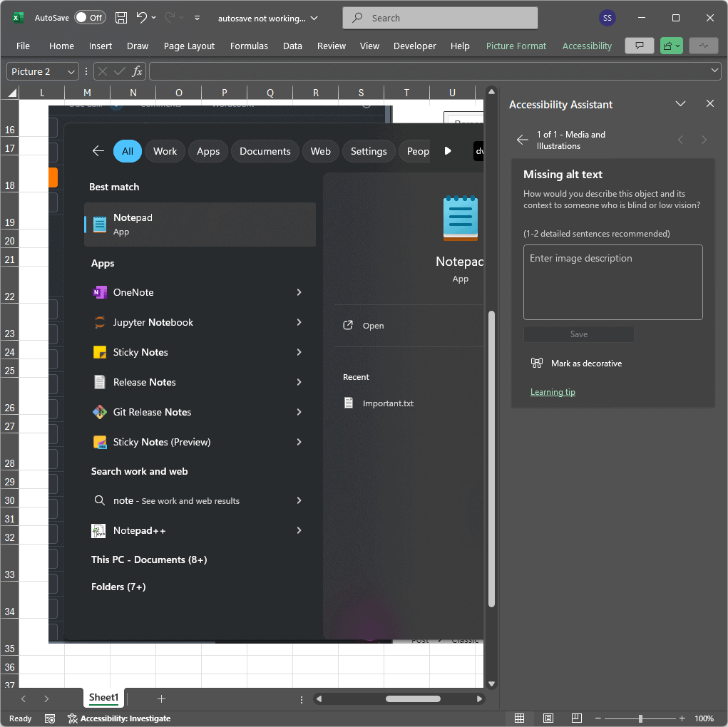
Task: Toggle the AutoSave switch
Action: click(91, 18)
